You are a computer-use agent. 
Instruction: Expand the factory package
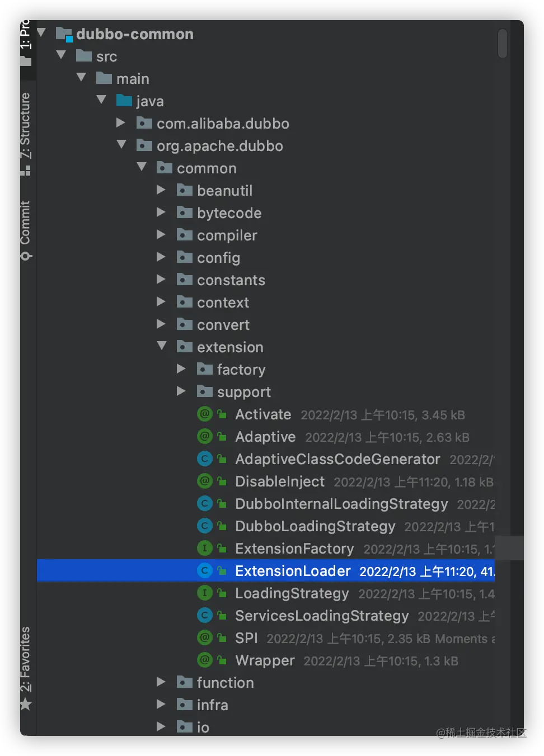(x=181, y=369)
